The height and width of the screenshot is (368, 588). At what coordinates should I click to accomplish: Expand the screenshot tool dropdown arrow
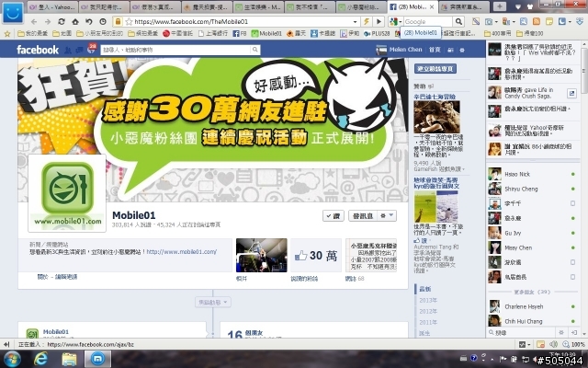(496, 22)
